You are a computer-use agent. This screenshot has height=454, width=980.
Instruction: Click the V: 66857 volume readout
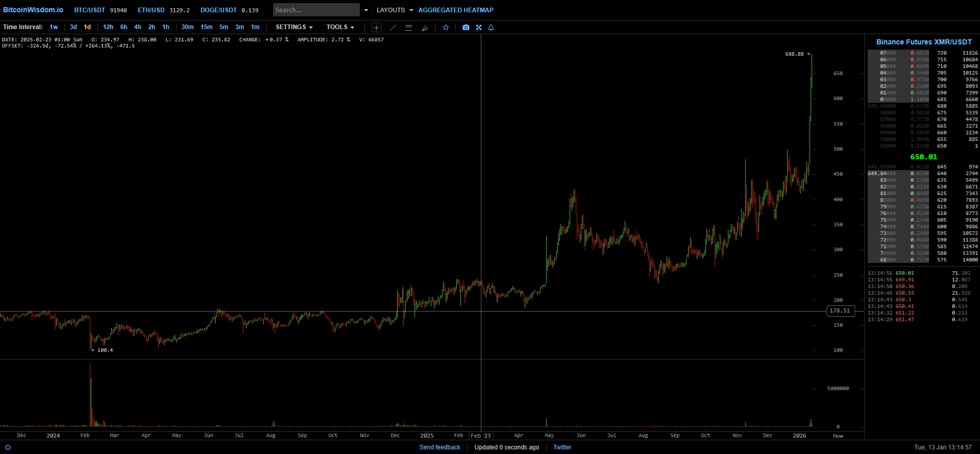coord(372,40)
